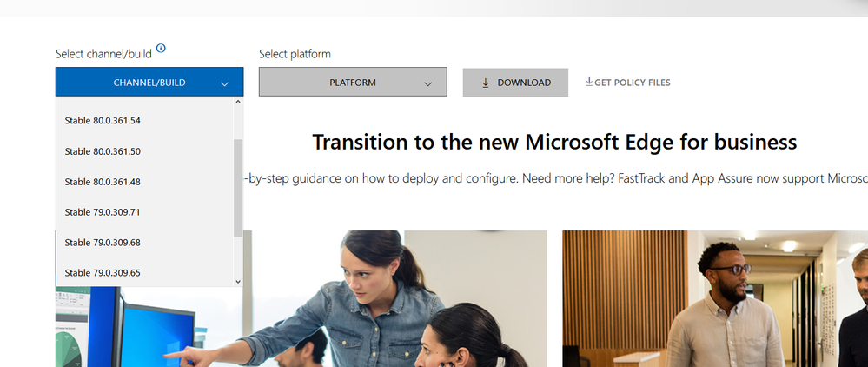Click the info icon beside Select channel/build

point(161,48)
